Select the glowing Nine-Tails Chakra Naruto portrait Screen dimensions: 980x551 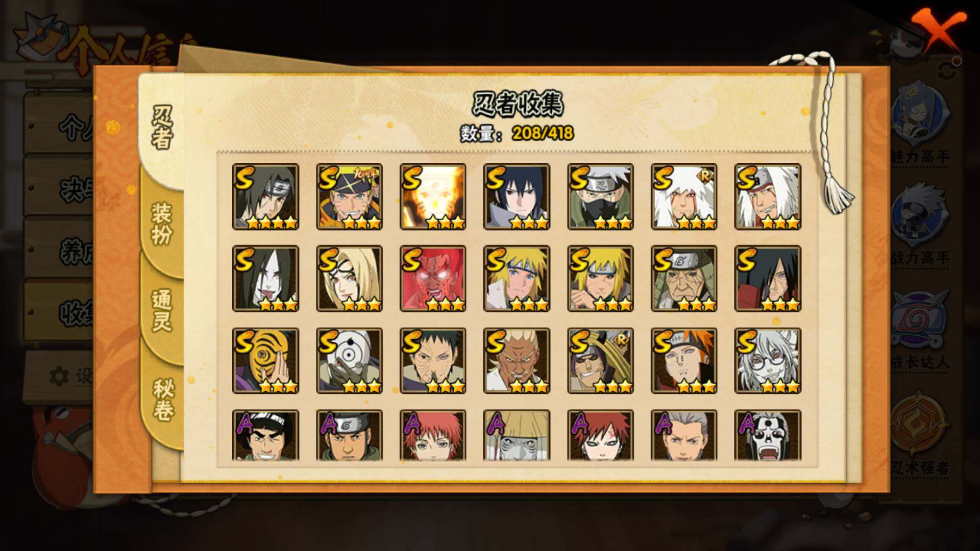point(433,196)
